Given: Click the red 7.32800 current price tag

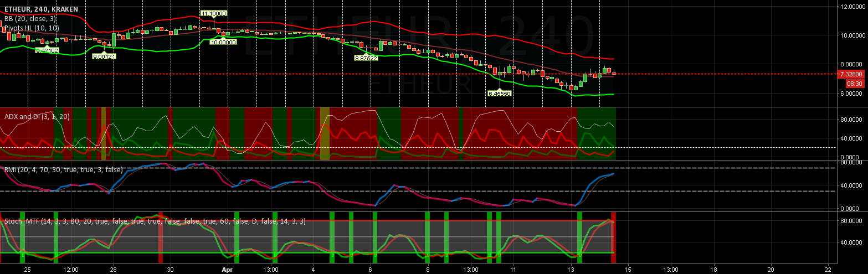Looking at the screenshot, I should [x=851, y=74].
